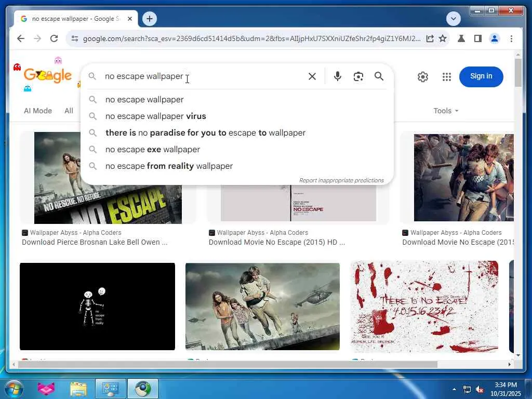Open 'Download Pierce Brosnan Lake Bell Owen' link

pos(95,242)
